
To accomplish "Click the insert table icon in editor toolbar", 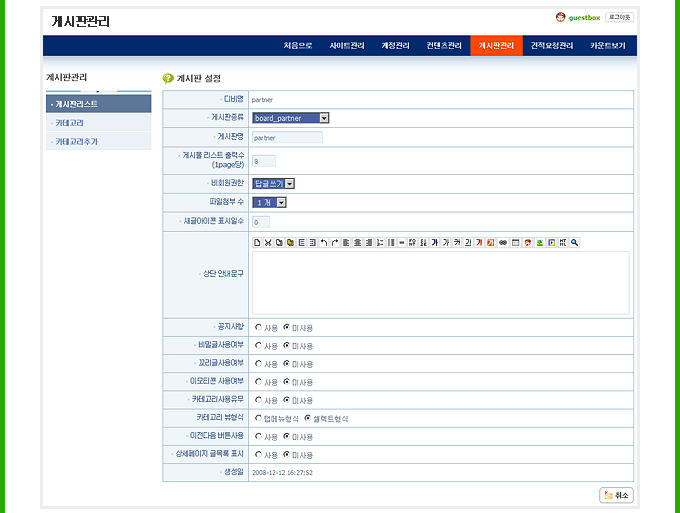I will pyautogui.click(x=515, y=242).
